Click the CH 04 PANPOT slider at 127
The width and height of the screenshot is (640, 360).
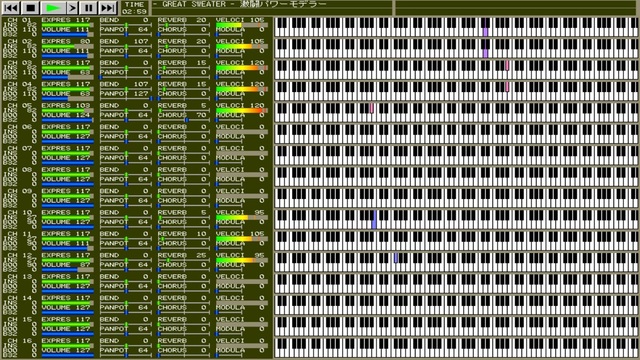125,99
